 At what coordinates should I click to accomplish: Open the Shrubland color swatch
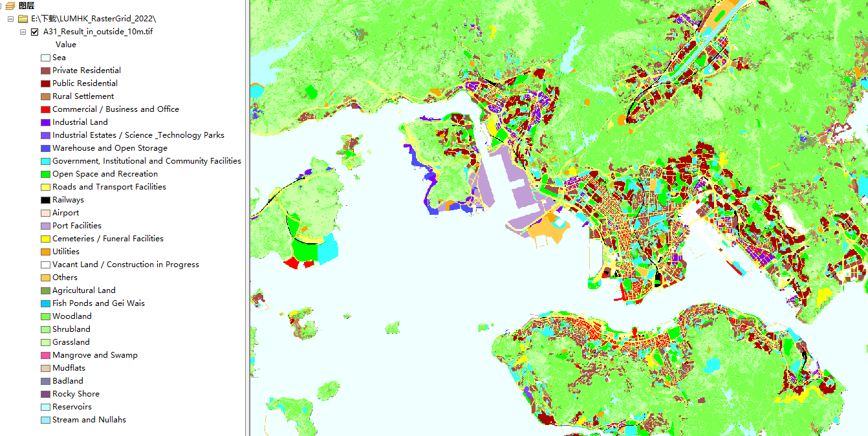[45, 329]
